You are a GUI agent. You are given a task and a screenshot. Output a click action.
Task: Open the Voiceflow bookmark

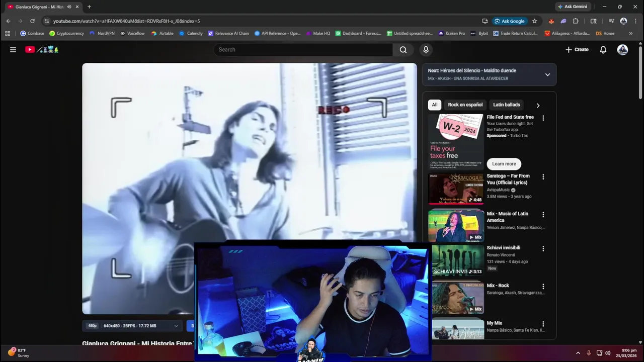[132, 33]
